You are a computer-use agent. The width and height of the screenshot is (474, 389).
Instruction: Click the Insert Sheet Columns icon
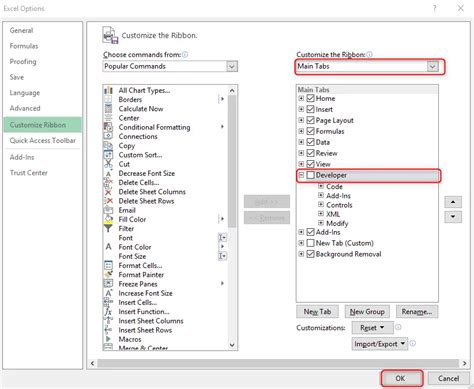coord(108,321)
